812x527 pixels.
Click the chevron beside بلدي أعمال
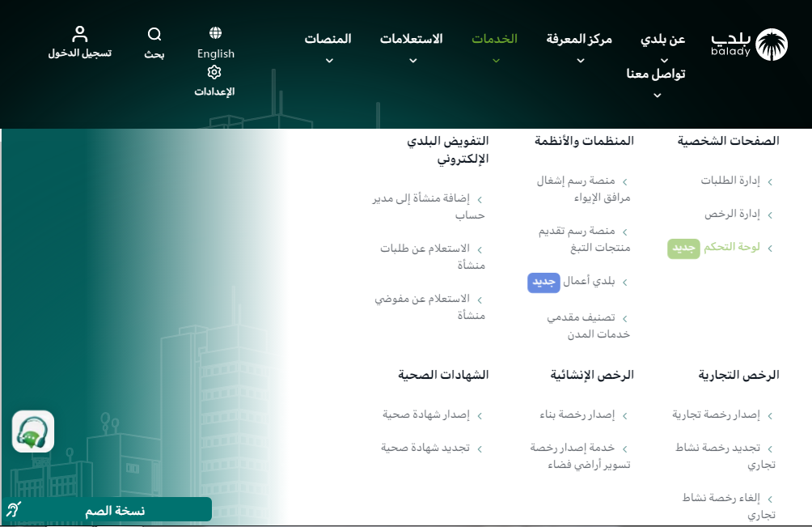(x=625, y=283)
